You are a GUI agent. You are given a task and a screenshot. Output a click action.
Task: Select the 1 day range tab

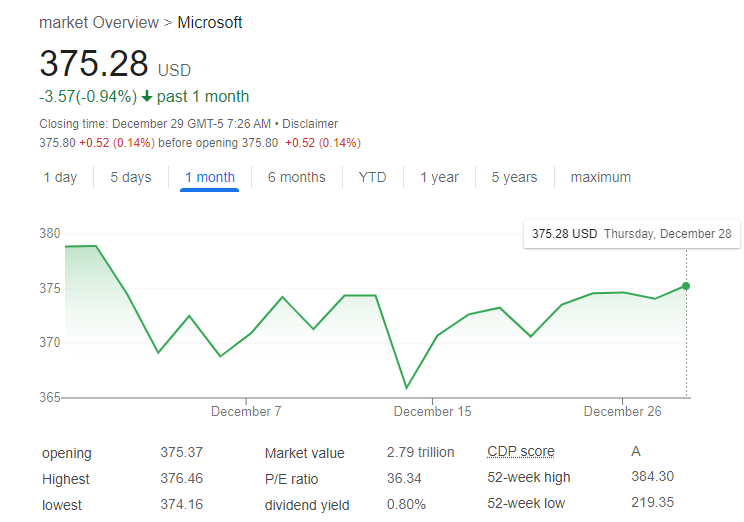[60, 177]
